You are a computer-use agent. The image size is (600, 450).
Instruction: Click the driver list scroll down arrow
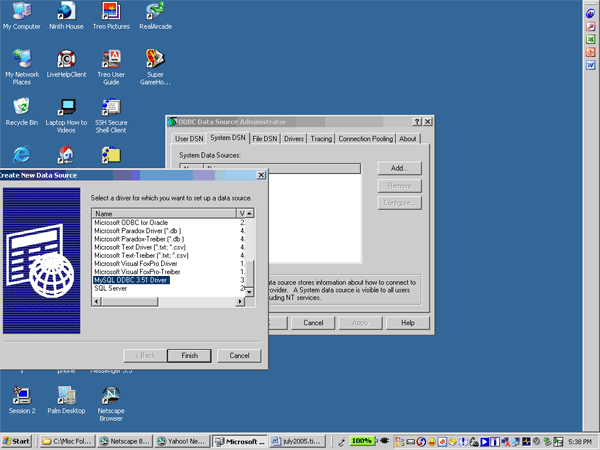(249, 292)
